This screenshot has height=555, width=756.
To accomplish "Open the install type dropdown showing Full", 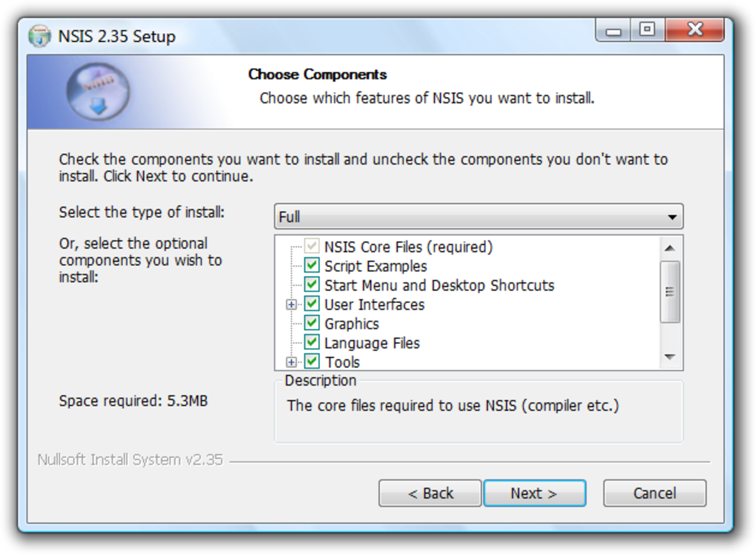I will pos(479,217).
